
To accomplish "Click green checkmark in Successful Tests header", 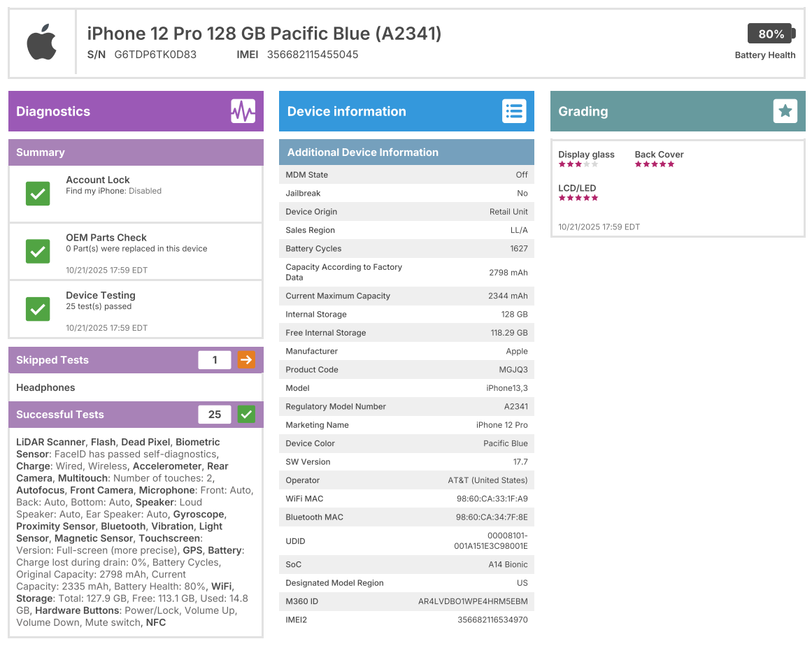I will 246,415.
